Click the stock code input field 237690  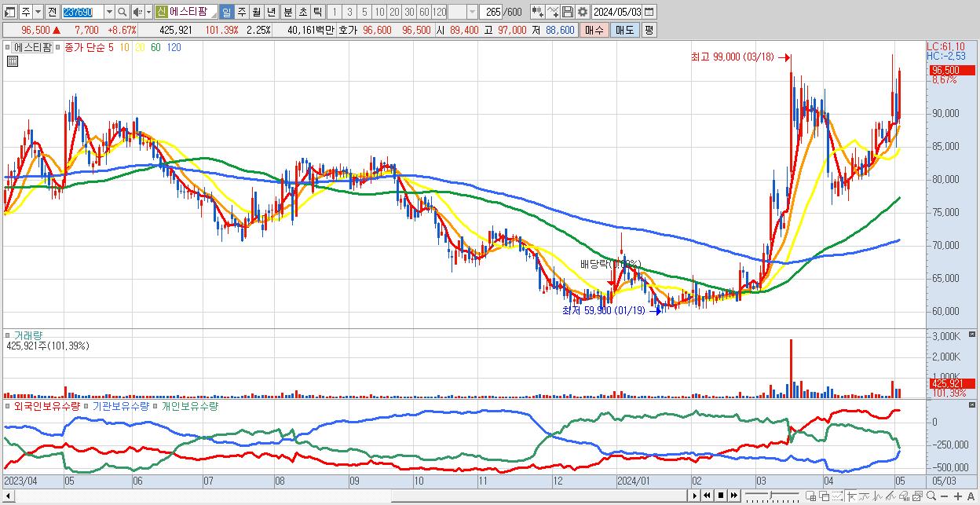[x=83, y=12]
